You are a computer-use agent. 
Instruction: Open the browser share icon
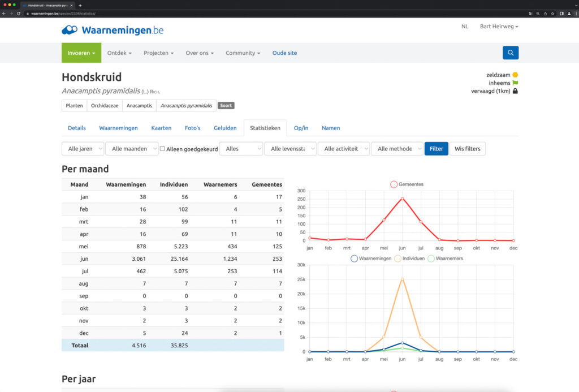pos(545,14)
